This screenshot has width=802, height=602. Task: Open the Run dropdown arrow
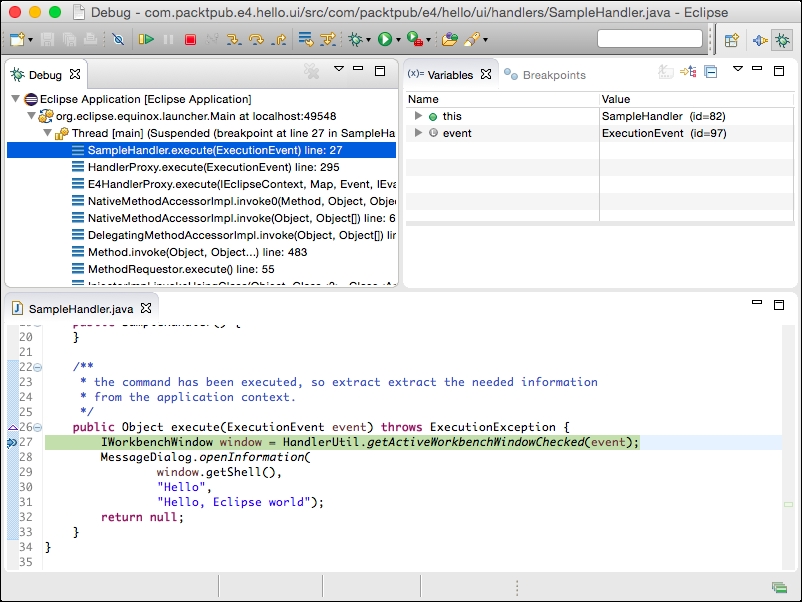(398, 41)
